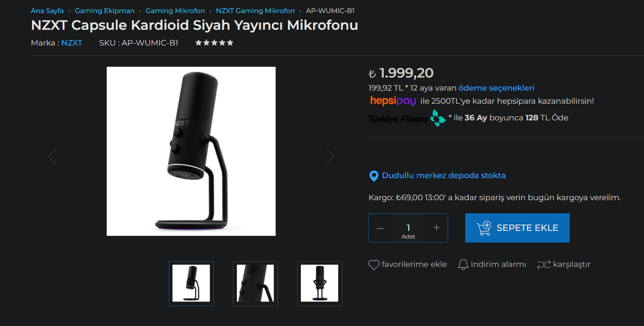
Task: Click the Türkiye Finans logo
Action: point(407,118)
